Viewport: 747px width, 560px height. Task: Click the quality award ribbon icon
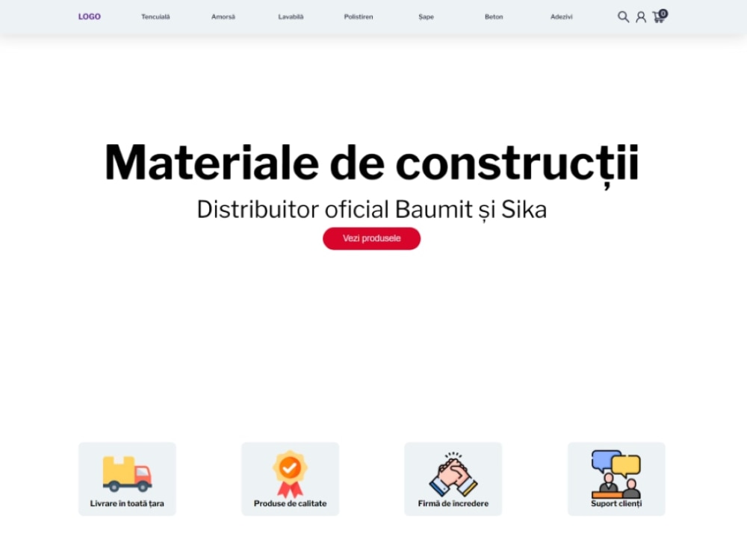tap(290, 474)
